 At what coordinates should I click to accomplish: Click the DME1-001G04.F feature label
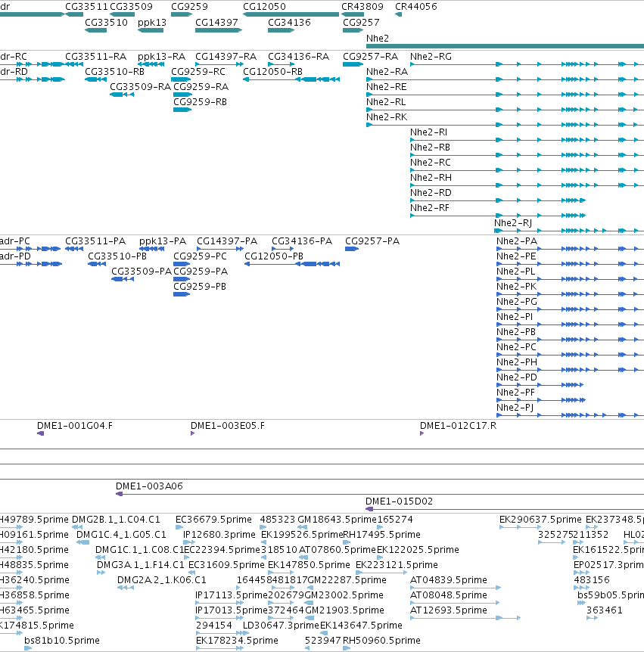pos(75,426)
